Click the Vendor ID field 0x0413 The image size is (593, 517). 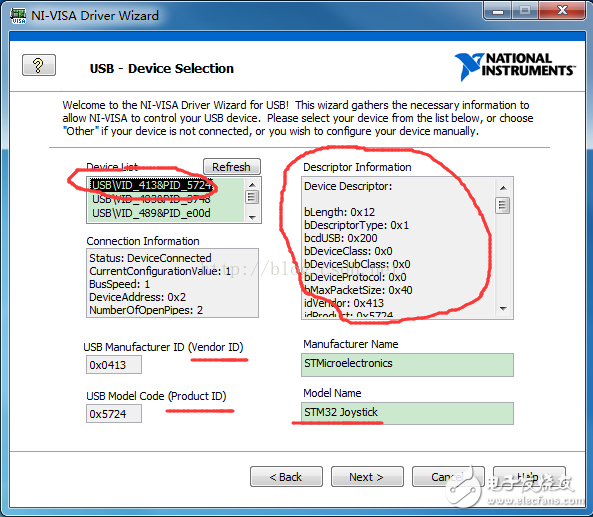pos(114,365)
